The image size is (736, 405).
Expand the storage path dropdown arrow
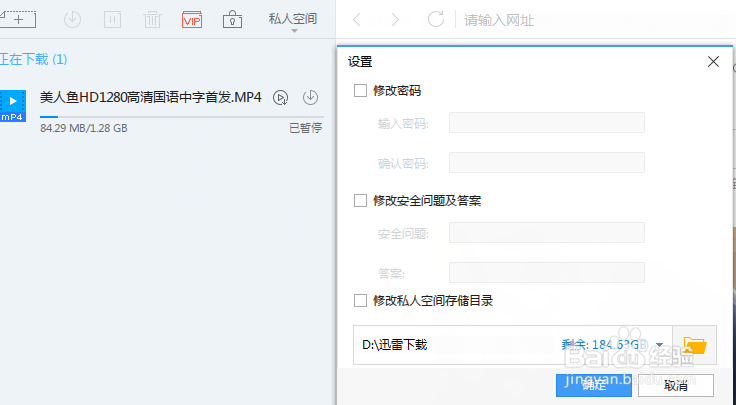pos(659,345)
